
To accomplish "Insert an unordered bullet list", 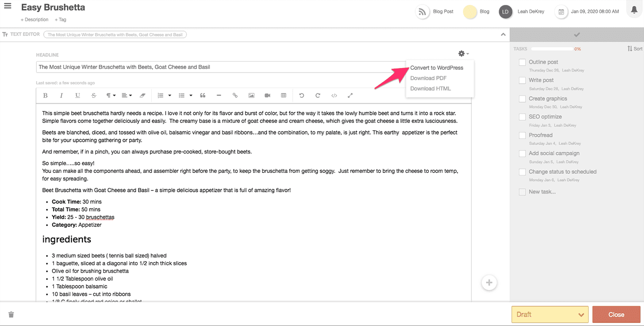I will point(181,95).
